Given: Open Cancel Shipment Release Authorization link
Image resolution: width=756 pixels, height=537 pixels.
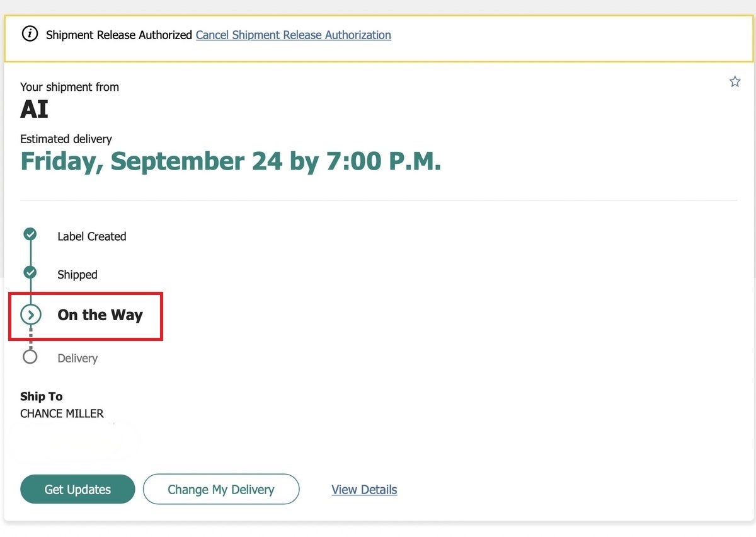Looking at the screenshot, I should pos(294,35).
